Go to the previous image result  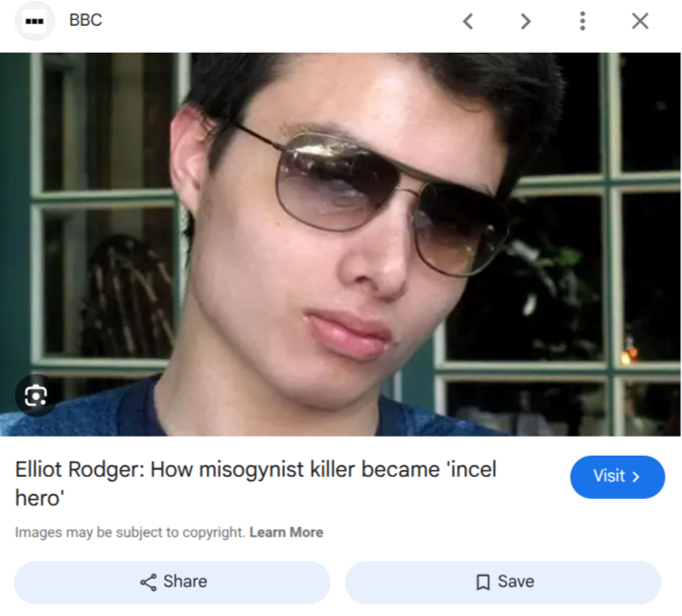468,21
